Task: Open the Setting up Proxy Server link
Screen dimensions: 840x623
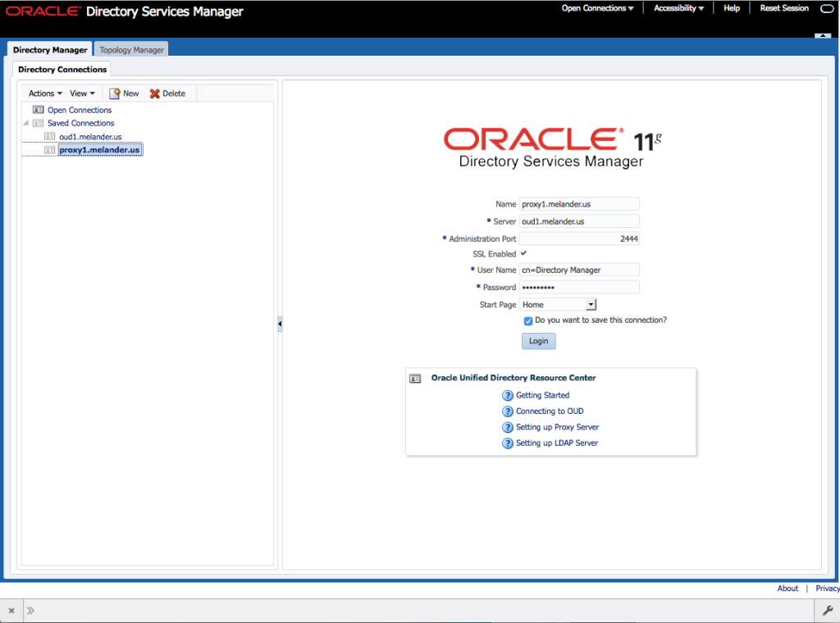Action: (557, 427)
